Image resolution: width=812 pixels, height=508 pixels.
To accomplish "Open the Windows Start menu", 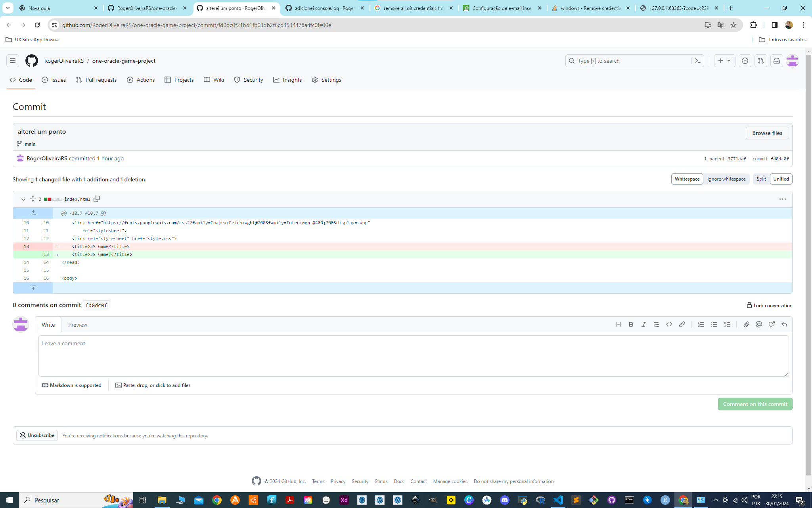I will point(10,500).
